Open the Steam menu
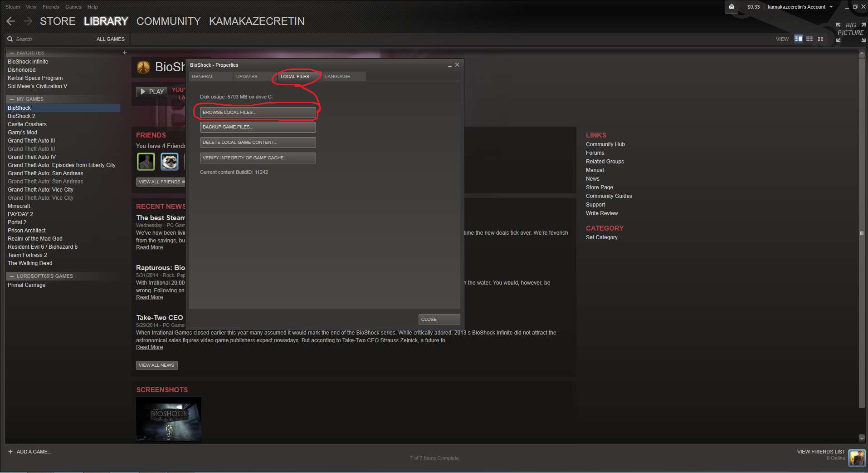The height and width of the screenshot is (473, 868). point(13,7)
